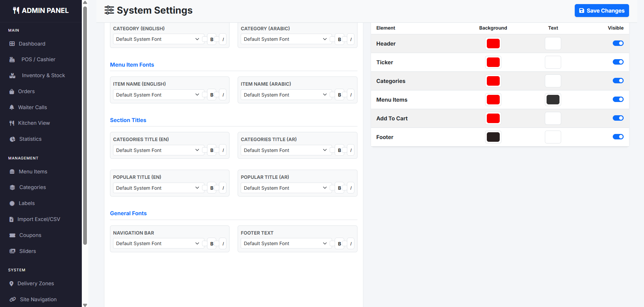Click the Waiter Calls bell icon
This screenshot has width=644, height=307.
[12, 107]
